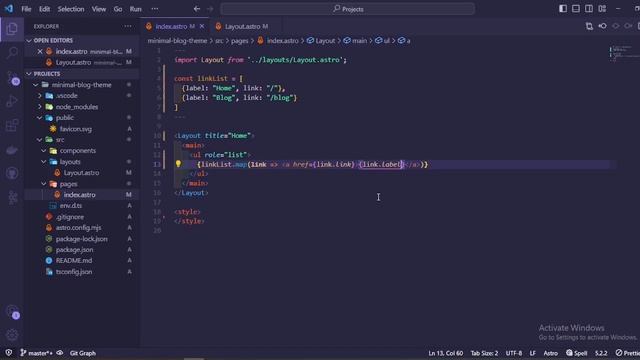Click the open timeline revert icon
This screenshot has height=360, width=640.
point(602,26)
